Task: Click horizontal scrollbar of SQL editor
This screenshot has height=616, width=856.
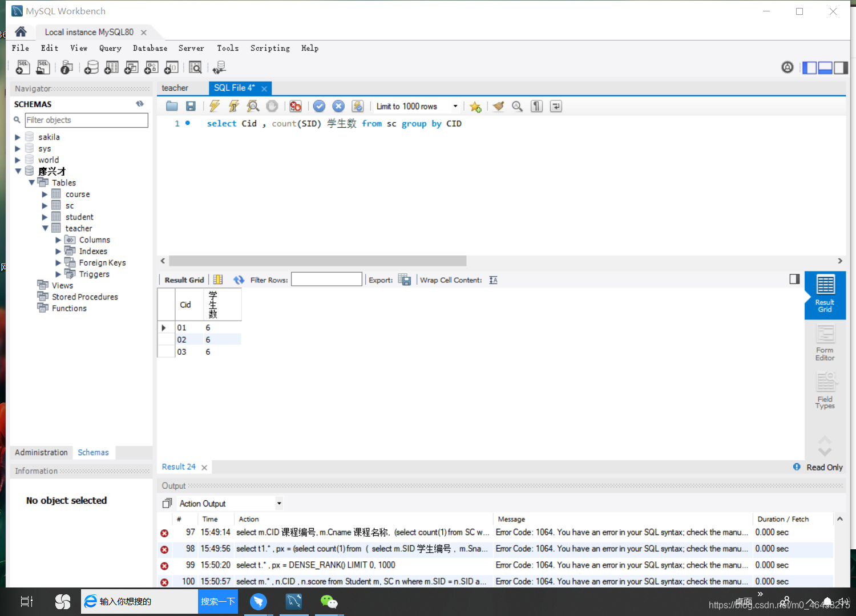Action: (x=318, y=261)
